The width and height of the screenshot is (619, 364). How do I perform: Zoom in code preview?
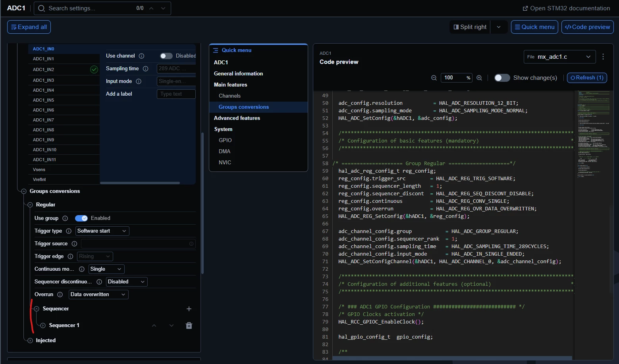click(479, 78)
